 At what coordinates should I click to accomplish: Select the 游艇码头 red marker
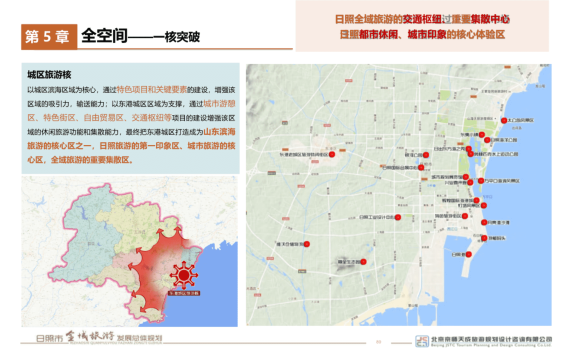[x=484, y=238]
